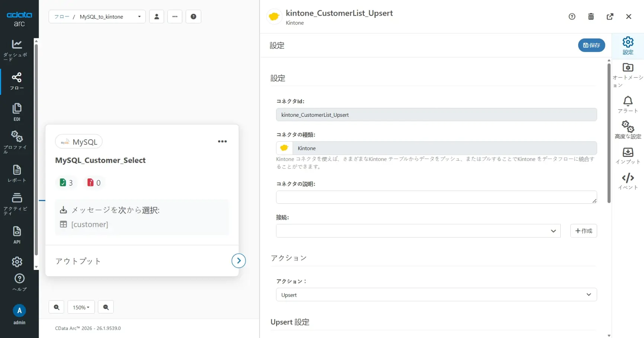The image size is (644, 338).
Task: Open the インプット panel
Action: (x=628, y=155)
